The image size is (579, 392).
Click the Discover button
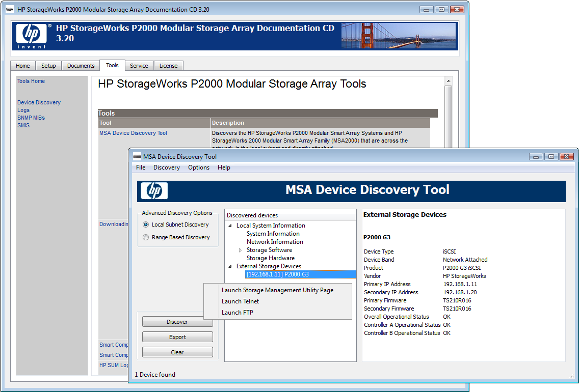(177, 322)
